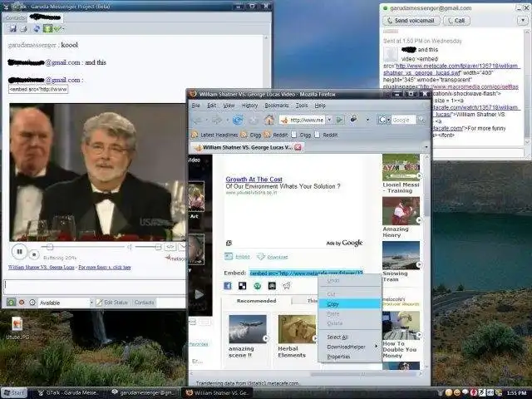Image resolution: width=532 pixels, height=399 pixels.
Task: Click the Delicious bookmark share icon
Action: click(x=242, y=286)
